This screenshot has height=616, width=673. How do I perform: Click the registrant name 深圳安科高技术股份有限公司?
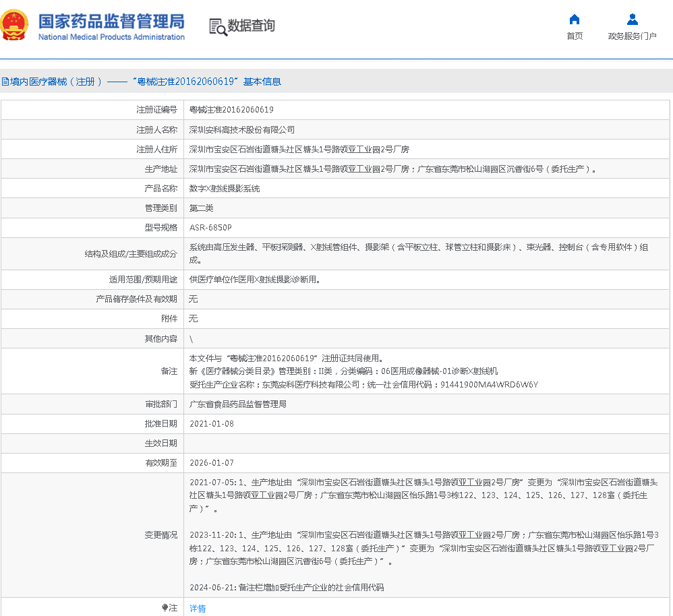tap(241, 129)
